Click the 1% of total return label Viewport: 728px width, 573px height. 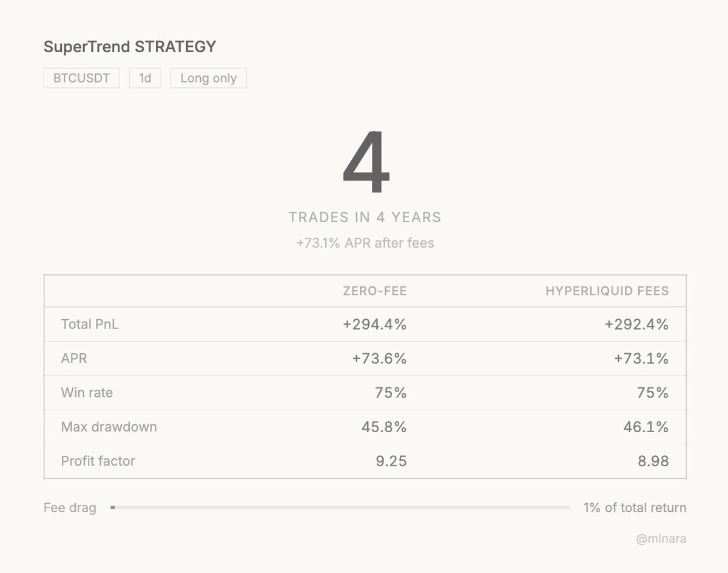pos(635,507)
